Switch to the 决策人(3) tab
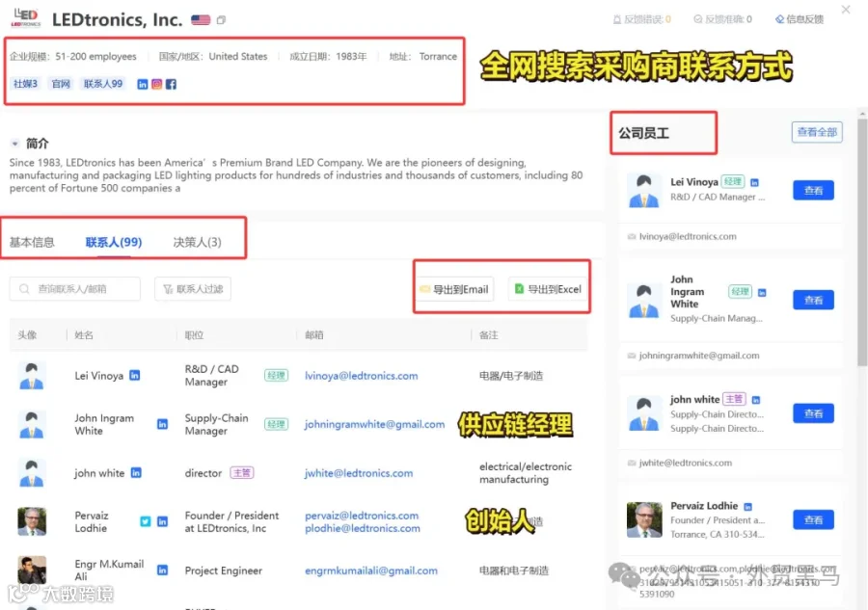The height and width of the screenshot is (610, 868). (x=197, y=242)
